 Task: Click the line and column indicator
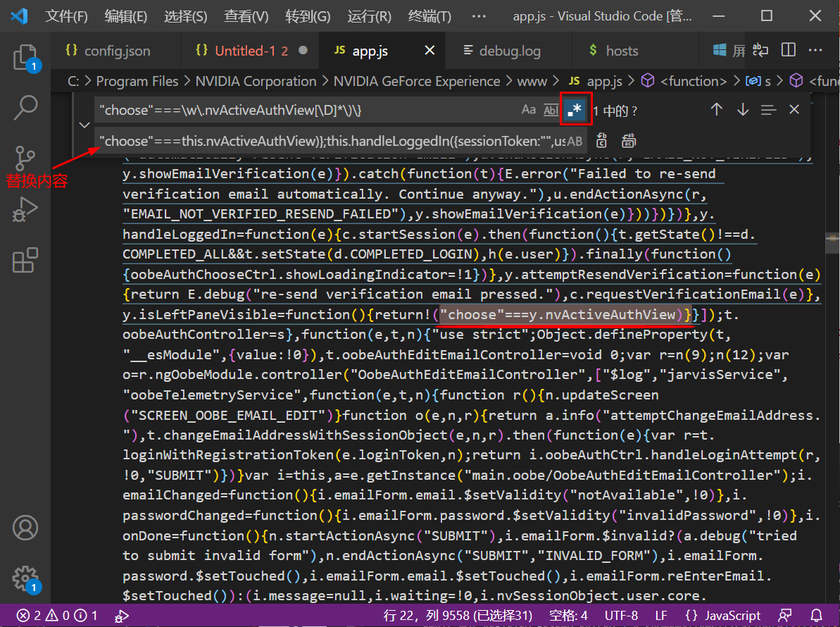click(x=458, y=615)
